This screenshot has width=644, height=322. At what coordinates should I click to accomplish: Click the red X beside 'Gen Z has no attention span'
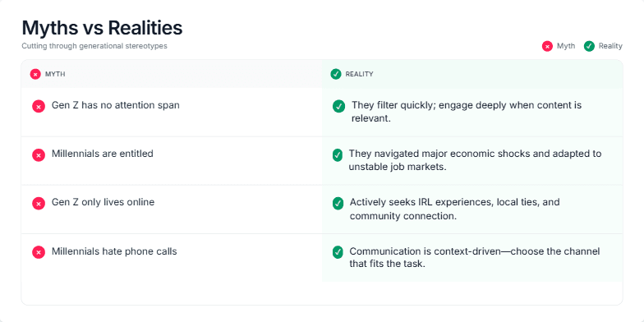(x=39, y=107)
